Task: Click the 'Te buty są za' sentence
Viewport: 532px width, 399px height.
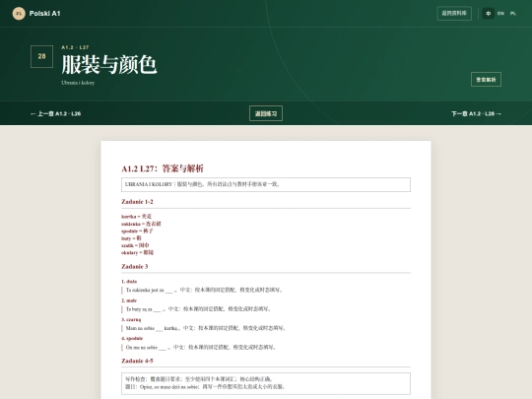Action: 198,308
